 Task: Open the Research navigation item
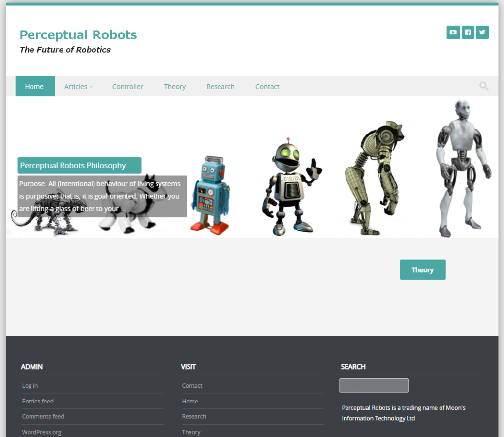[220, 87]
